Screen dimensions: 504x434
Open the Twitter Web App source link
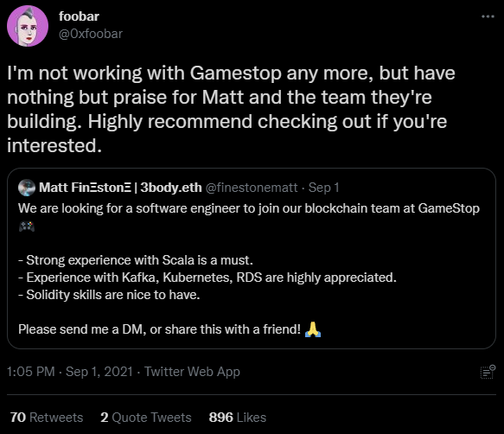point(192,372)
